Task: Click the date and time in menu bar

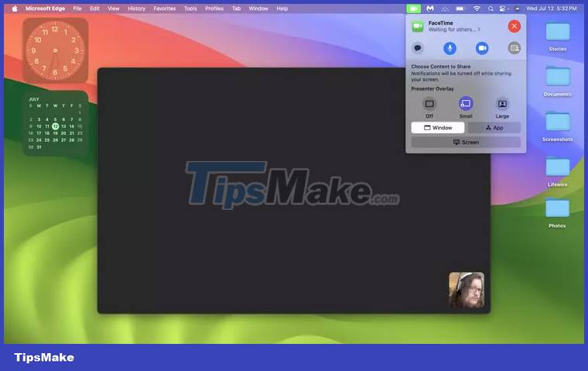Action: click(551, 9)
